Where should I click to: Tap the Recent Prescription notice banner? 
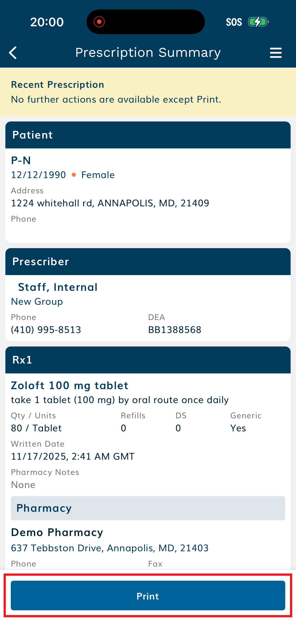[x=148, y=92]
